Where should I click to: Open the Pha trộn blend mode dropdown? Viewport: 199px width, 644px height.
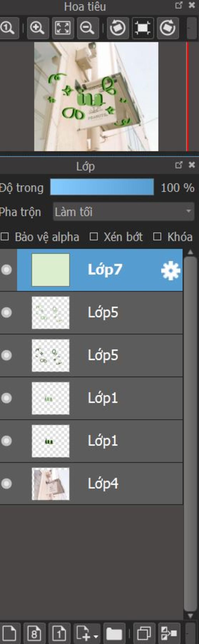click(x=123, y=212)
